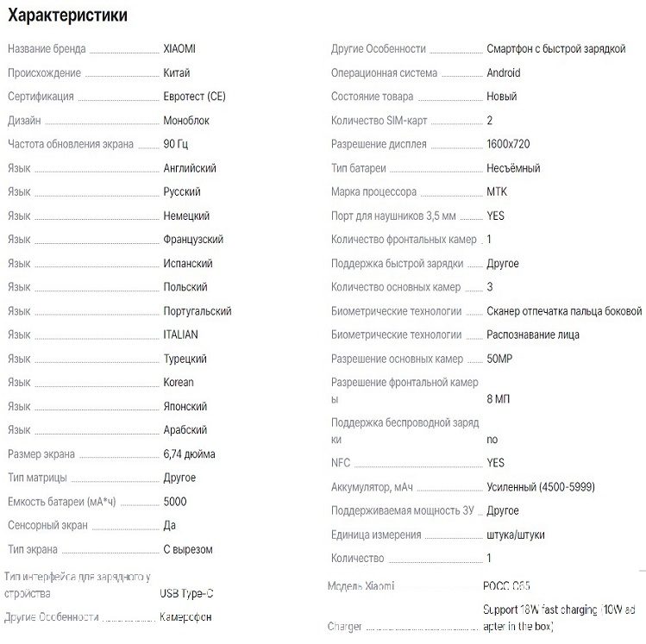Click the 5000 battery capacity value

point(175,501)
